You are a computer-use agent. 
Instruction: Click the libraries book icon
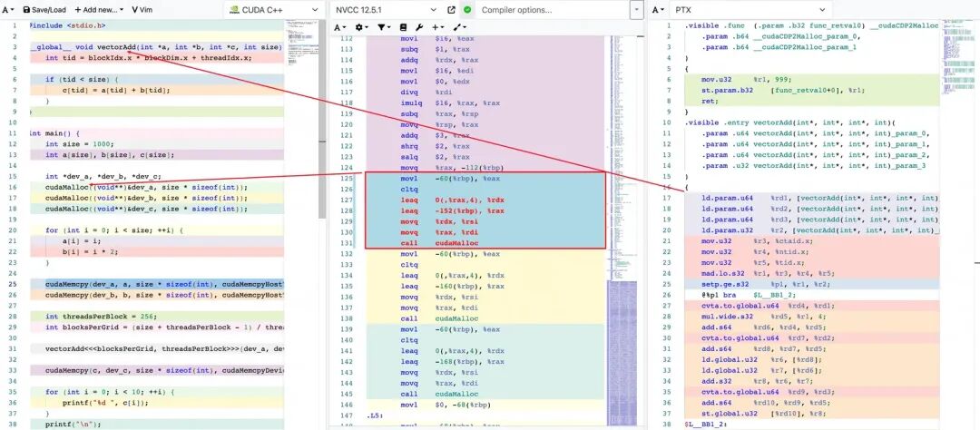403,27
